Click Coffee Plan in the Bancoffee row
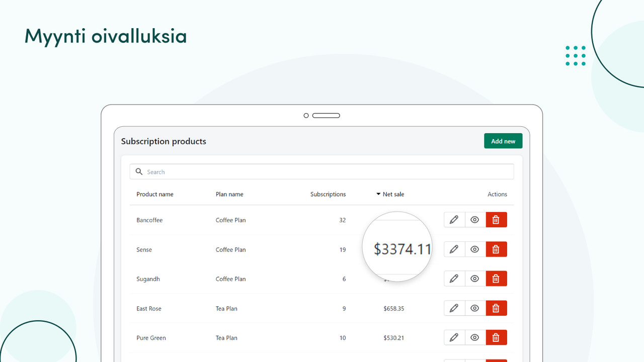This screenshot has height=362, width=644. coord(231,220)
